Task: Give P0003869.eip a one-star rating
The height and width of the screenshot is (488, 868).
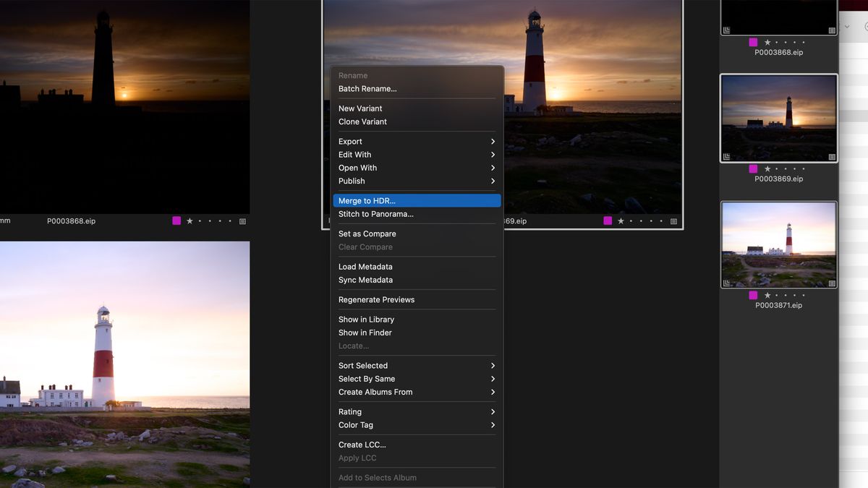Action: pos(767,169)
